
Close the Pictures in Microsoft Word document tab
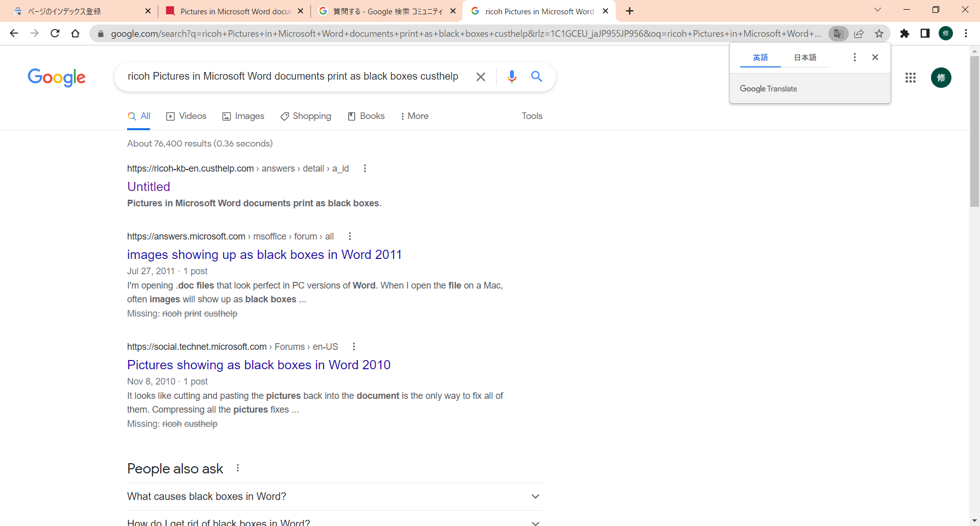301,11
